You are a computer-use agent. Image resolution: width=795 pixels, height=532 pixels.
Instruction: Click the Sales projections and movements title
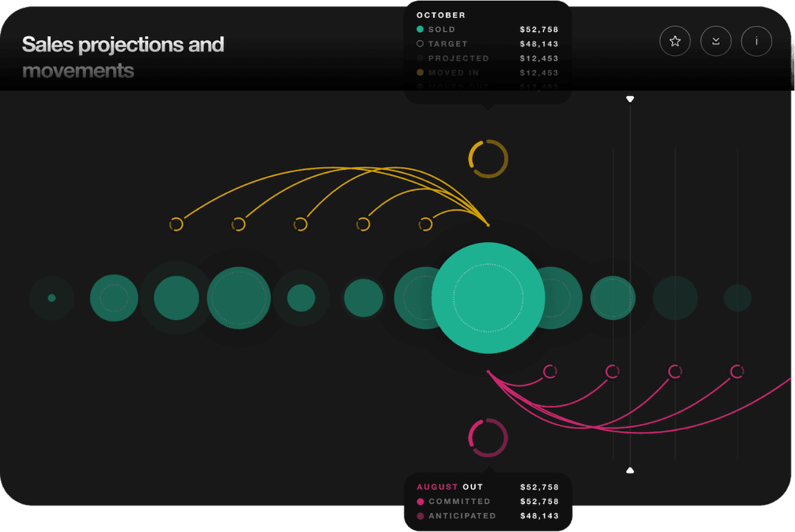pos(123,57)
